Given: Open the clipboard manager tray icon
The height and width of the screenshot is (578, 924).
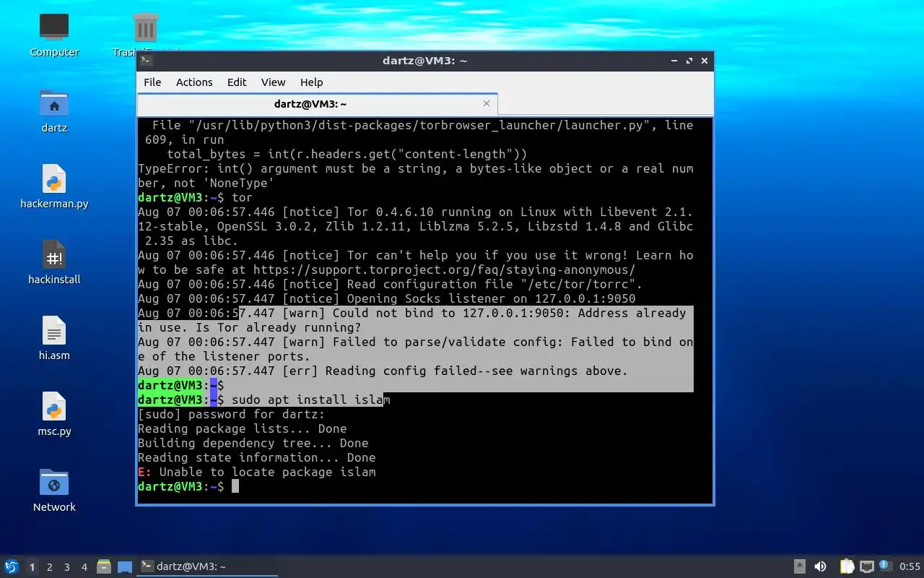Looking at the screenshot, I should coord(846,566).
